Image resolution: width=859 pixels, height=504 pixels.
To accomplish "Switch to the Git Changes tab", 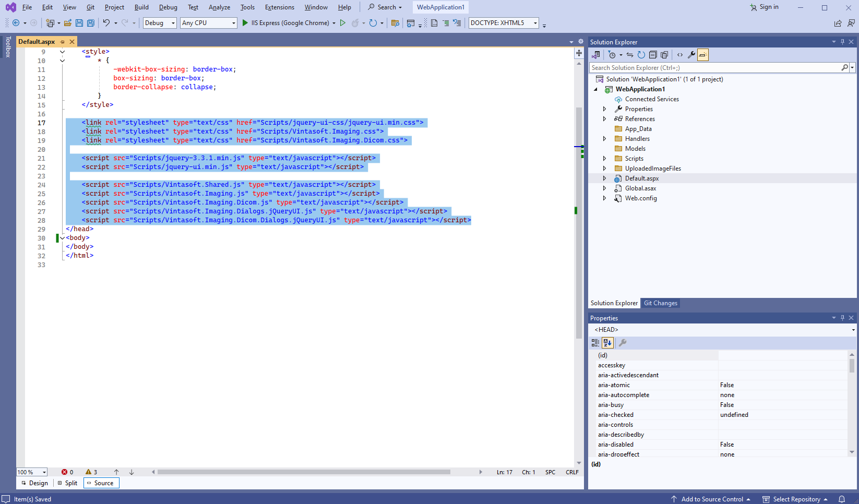I will tap(660, 303).
